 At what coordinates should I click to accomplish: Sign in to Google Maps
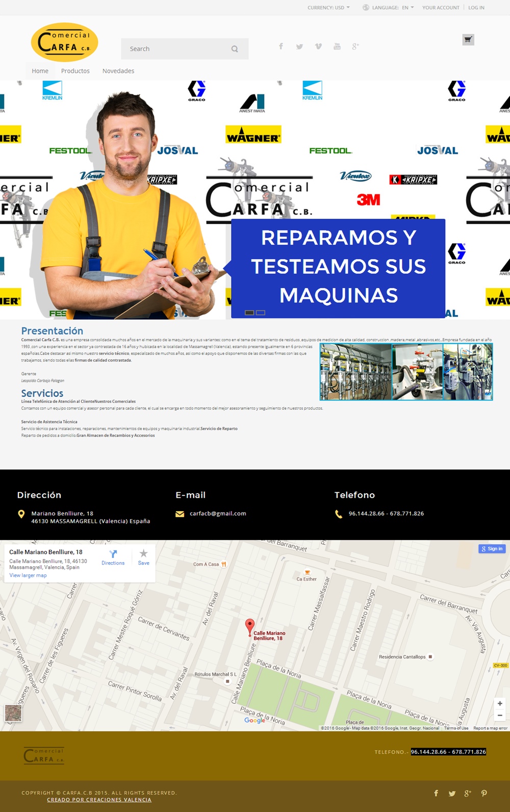[492, 549]
